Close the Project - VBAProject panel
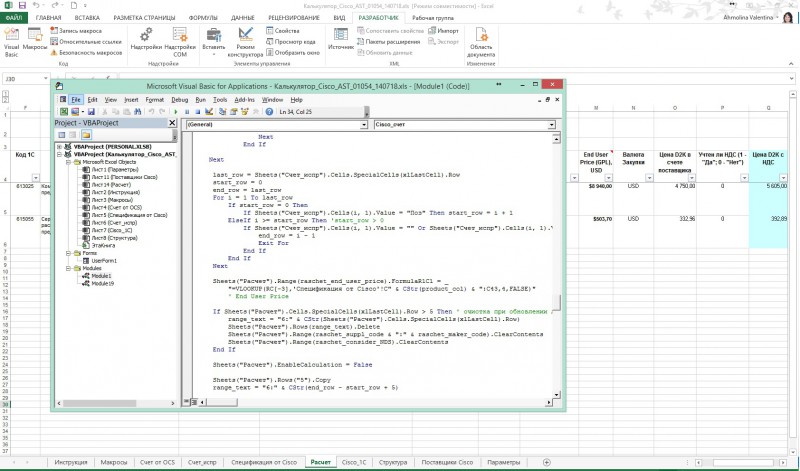The height and width of the screenshot is (471, 800). (x=172, y=124)
